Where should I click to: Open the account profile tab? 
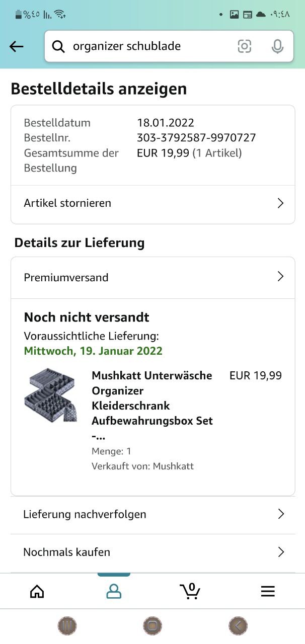click(114, 591)
